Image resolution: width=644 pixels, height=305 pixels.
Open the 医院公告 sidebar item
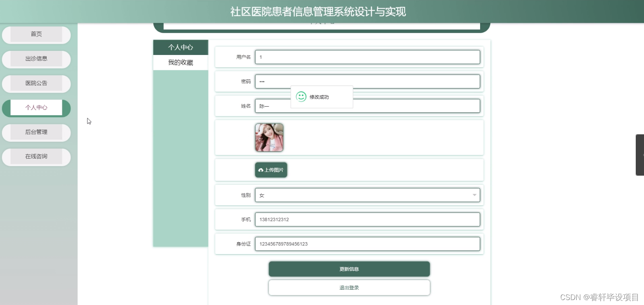click(36, 83)
